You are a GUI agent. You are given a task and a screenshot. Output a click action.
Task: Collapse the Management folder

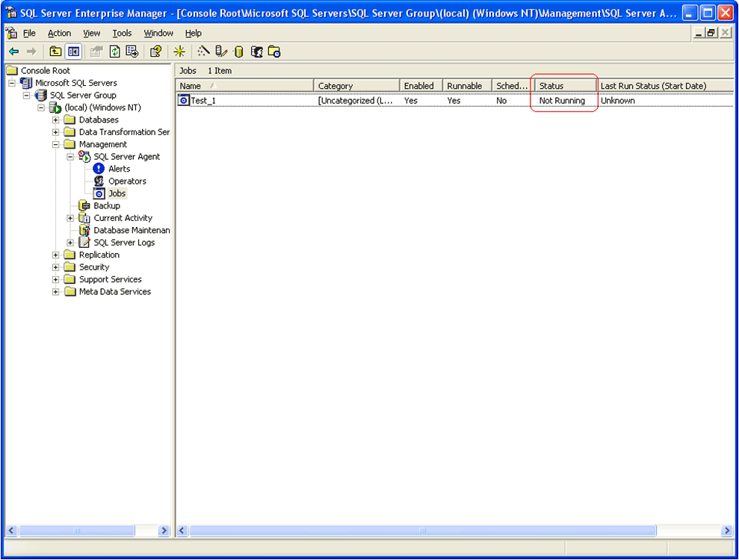click(x=55, y=144)
